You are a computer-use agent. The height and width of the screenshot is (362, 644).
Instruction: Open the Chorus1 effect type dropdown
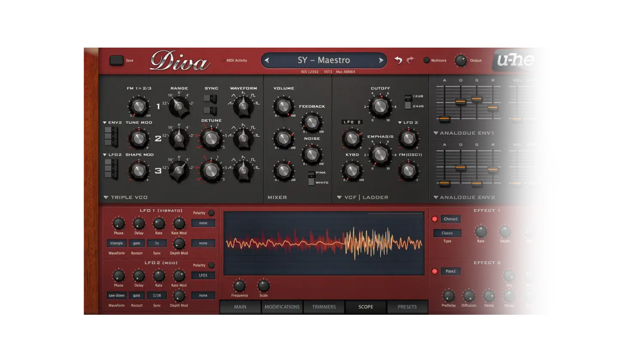tap(450, 219)
